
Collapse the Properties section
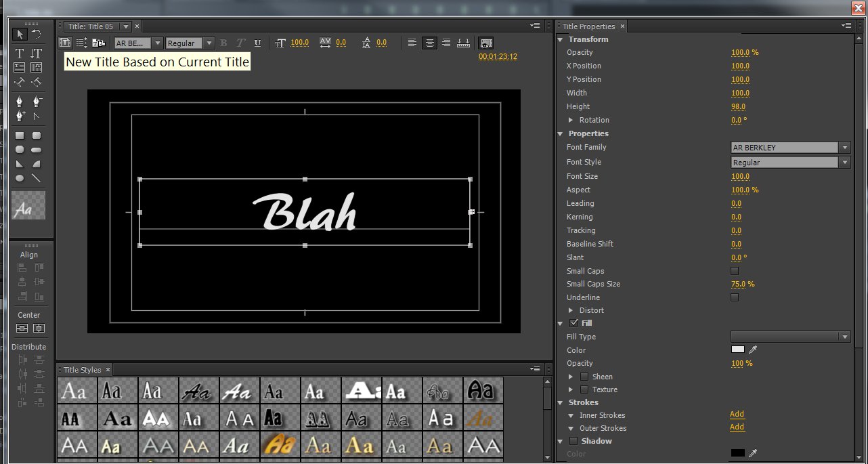(561, 133)
